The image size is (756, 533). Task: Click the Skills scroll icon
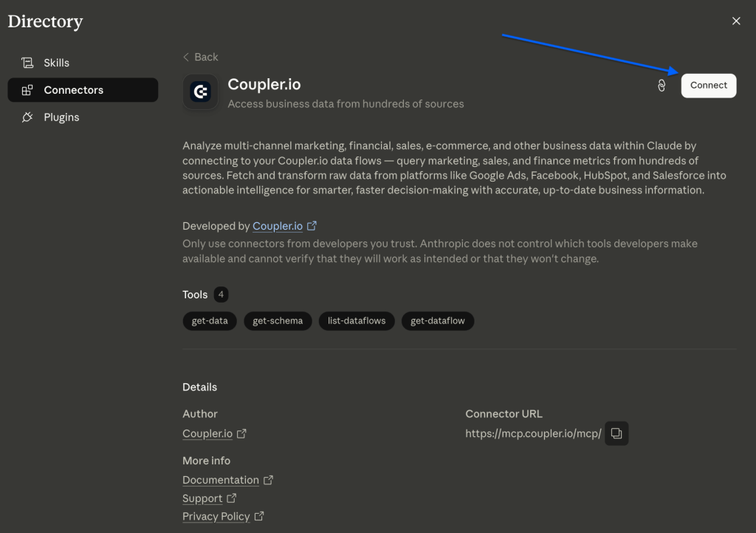27,63
